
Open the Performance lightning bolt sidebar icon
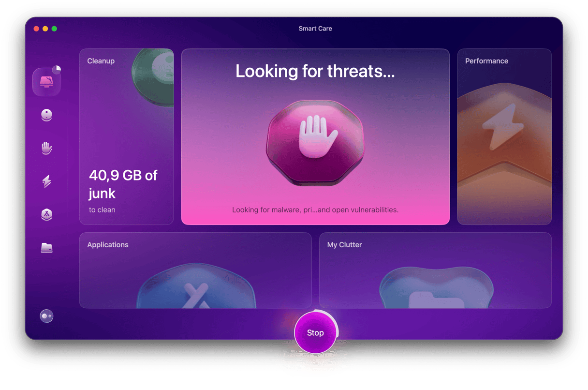[x=46, y=181]
